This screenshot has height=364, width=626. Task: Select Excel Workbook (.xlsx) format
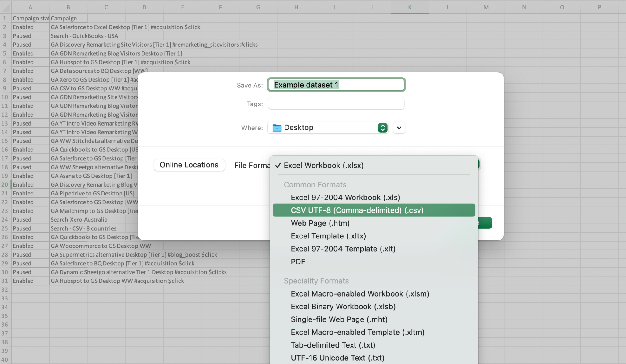pos(374,166)
